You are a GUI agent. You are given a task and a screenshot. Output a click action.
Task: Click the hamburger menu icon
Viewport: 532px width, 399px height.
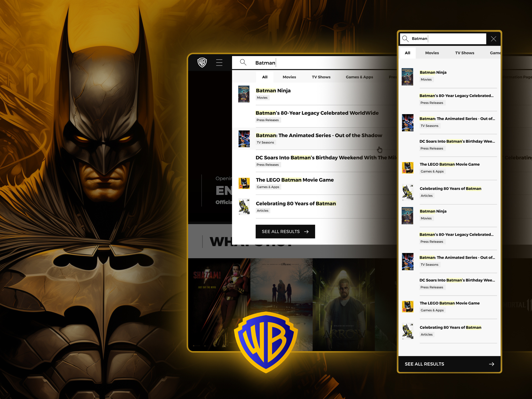coord(219,62)
